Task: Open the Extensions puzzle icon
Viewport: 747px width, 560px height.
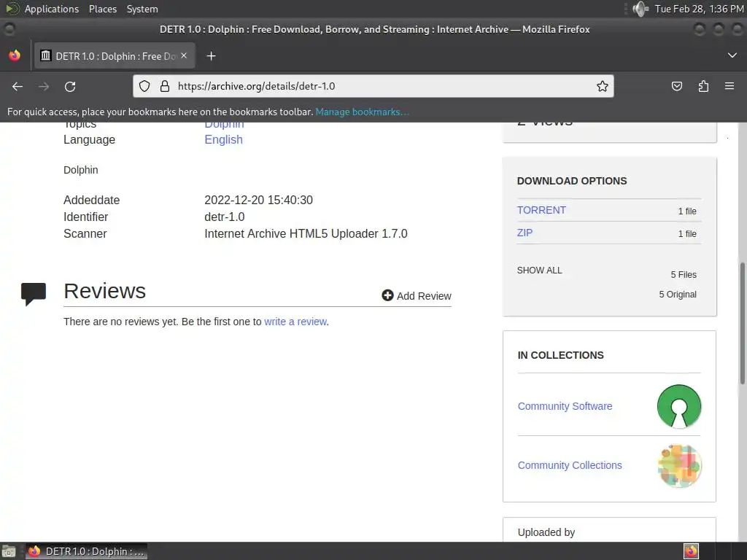Action: [x=703, y=86]
